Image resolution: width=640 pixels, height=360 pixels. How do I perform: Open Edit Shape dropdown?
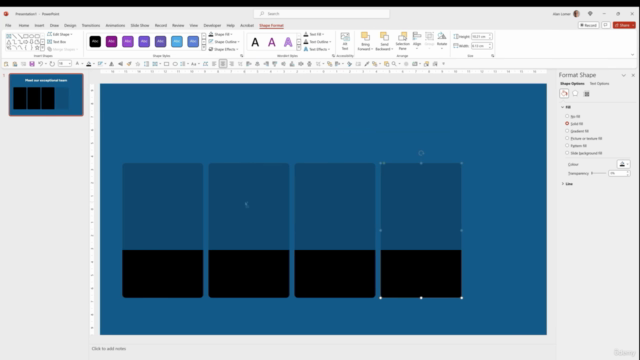tap(60, 34)
